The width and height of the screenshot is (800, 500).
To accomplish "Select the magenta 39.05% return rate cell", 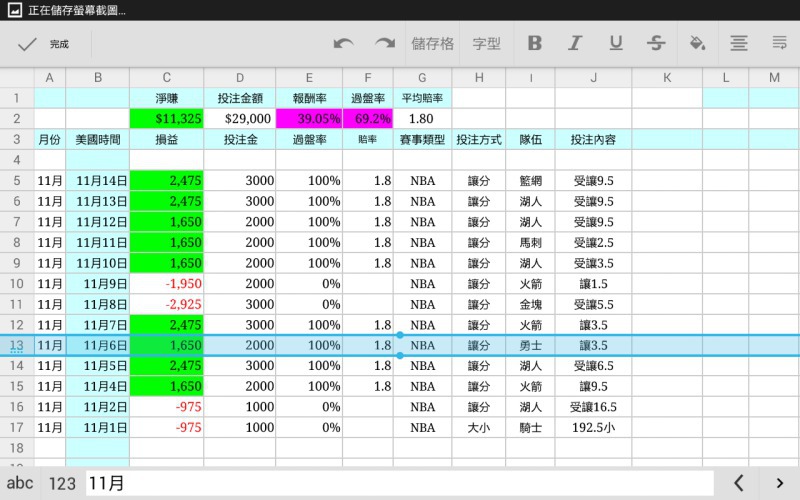I will click(309, 119).
